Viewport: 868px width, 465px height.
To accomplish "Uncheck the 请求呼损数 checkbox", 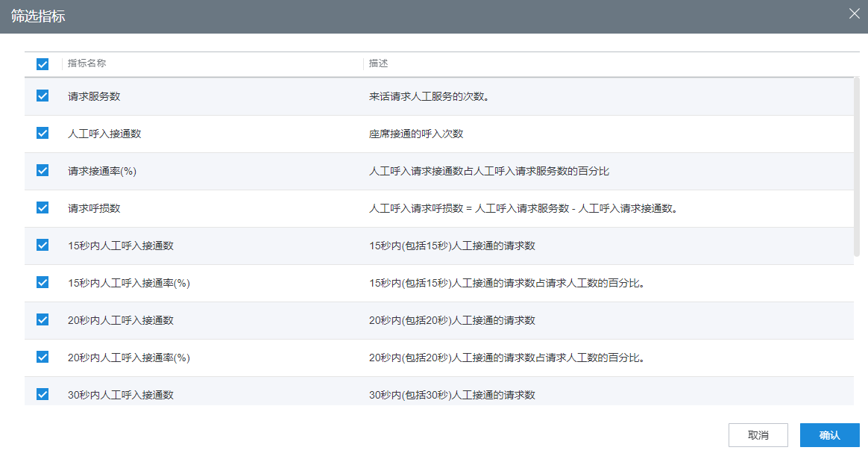I will (x=43, y=207).
